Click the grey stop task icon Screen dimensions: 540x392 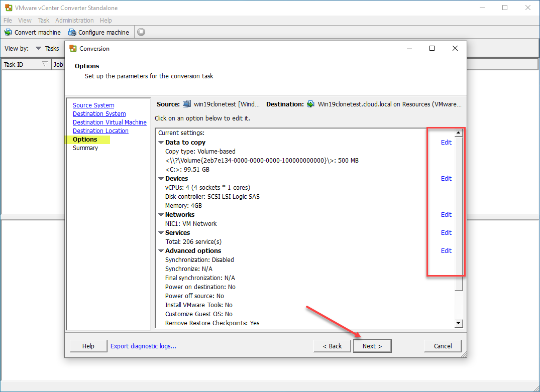pyautogui.click(x=141, y=32)
